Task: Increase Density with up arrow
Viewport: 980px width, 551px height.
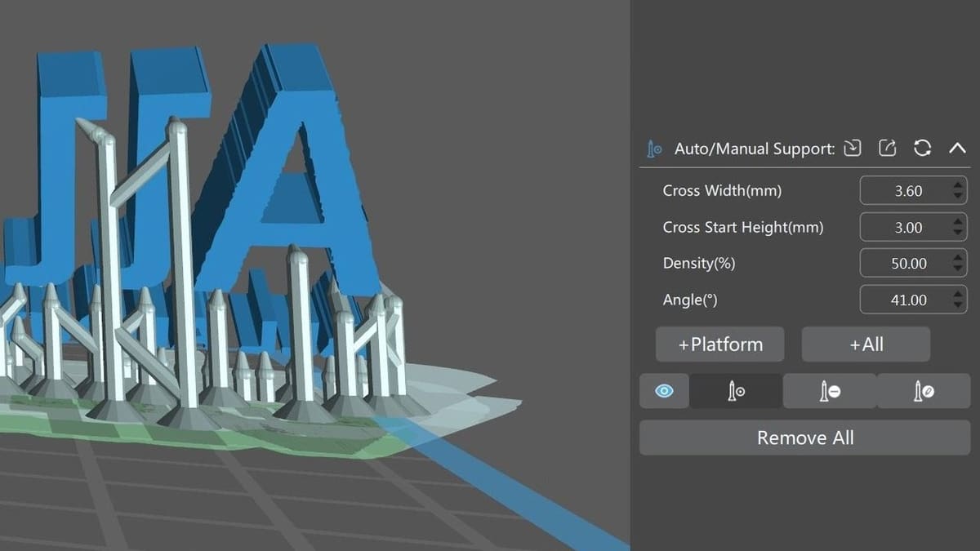Action: [959, 258]
